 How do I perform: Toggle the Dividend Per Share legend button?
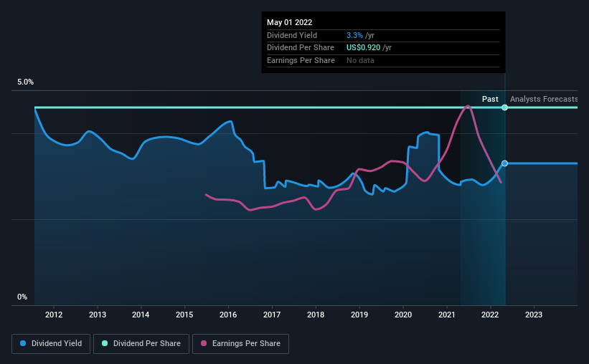[x=141, y=344]
